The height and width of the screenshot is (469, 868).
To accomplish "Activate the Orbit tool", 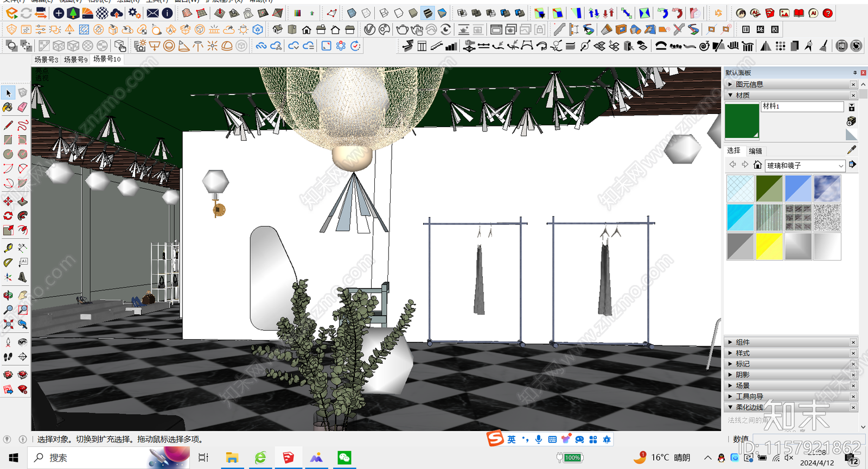I will pyautogui.click(x=8, y=295).
